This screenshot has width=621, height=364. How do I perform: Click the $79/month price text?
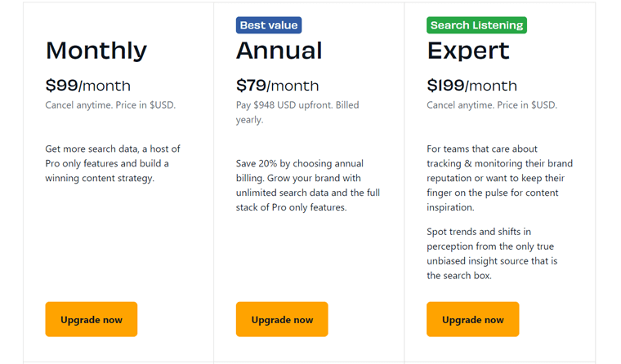pyautogui.click(x=277, y=86)
